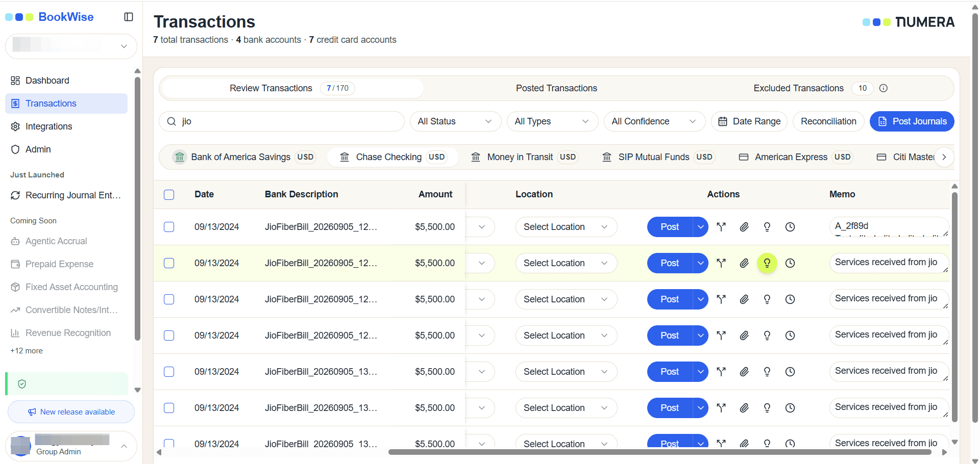
Task: Click the lightbulb icon in the first row
Action: 767,227
